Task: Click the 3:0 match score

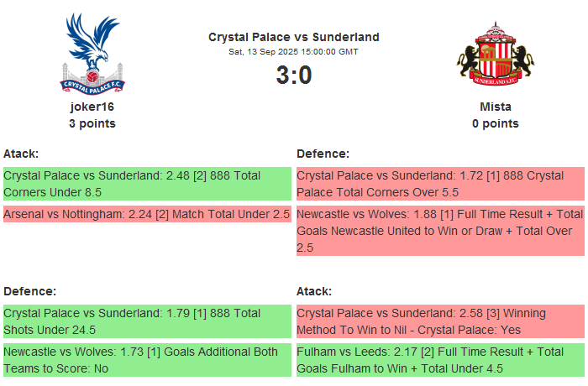Action: (x=294, y=76)
